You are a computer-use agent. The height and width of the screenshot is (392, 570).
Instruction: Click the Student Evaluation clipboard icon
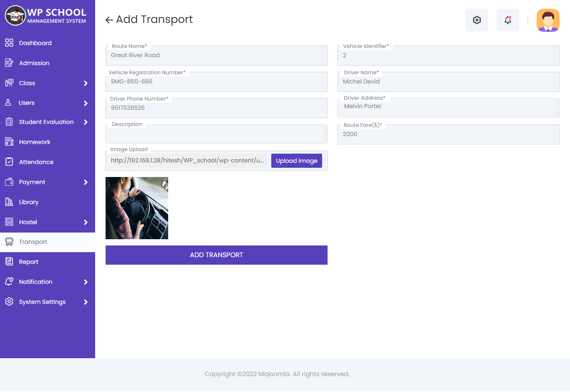pyautogui.click(x=9, y=121)
